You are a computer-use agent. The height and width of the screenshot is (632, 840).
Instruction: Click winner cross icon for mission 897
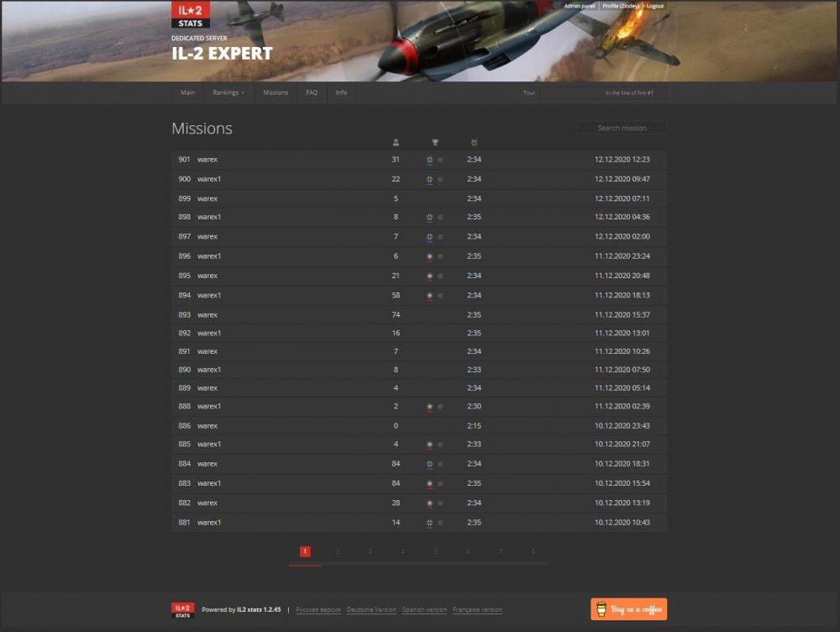click(x=429, y=237)
